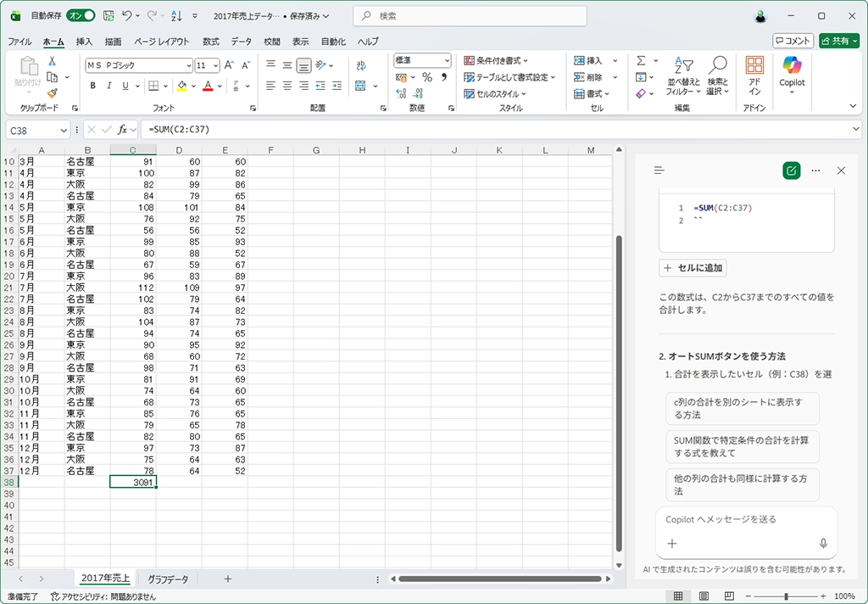The height and width of the screenshot is (604, 868).
Task: Switch to the グラフデータ sheet tab
Action: [x=168, y=579]
